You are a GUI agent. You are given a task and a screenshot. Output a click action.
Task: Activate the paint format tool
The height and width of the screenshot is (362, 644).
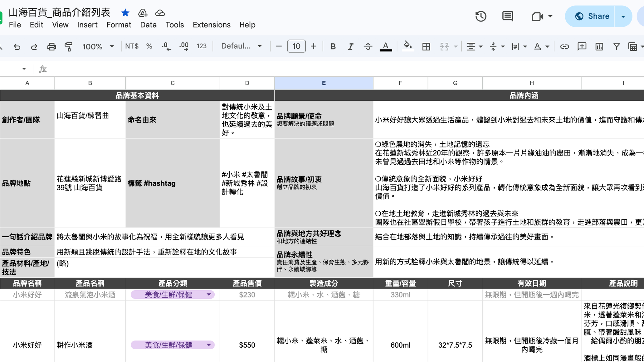tap(68, 46)
